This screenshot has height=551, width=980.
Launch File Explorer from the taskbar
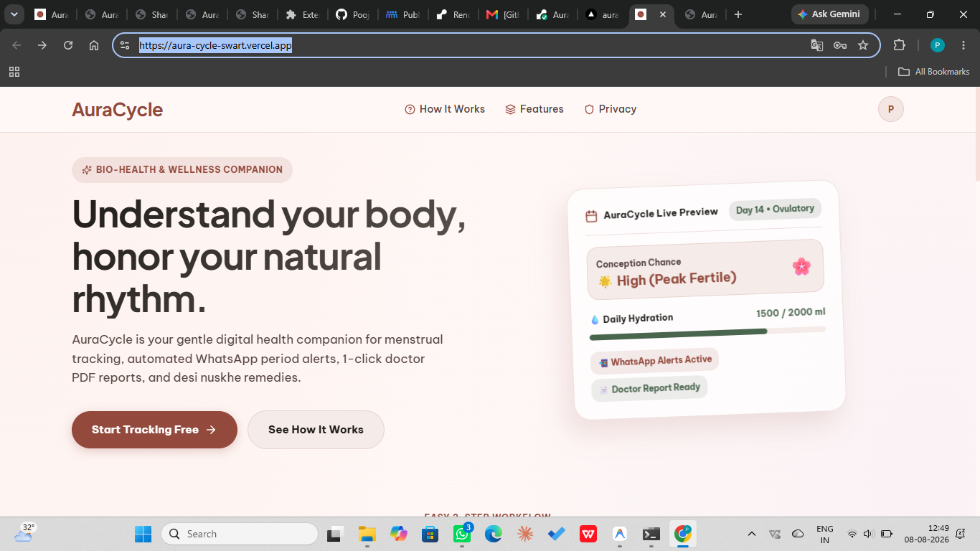click(367, 534)
